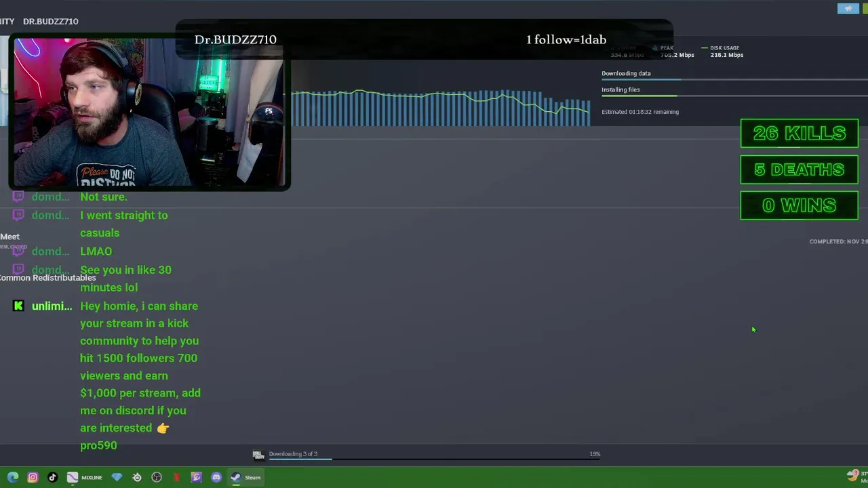Click the 0 WINS counter overlay
The width and height of the screenshot is (868, 488).
click(800, 205)
